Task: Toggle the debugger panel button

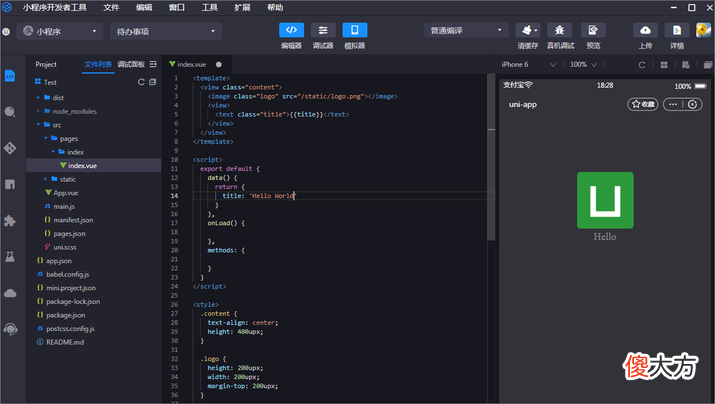Action: [323, 30]
